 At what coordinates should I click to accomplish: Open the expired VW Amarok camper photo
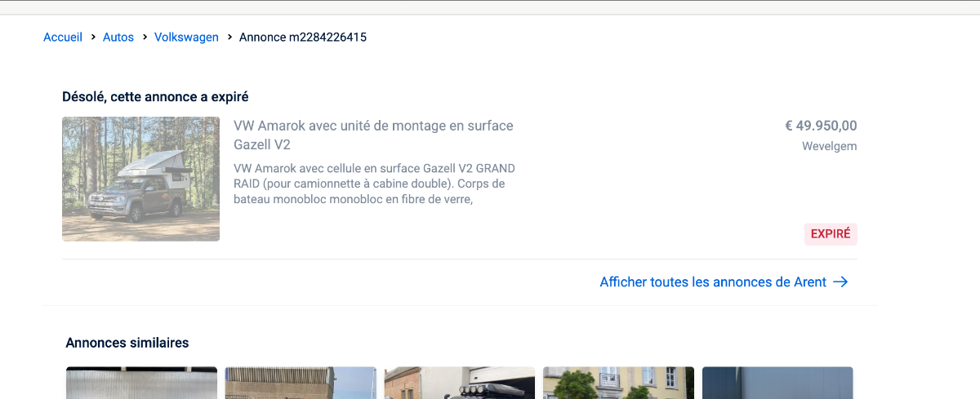coord(140,179)
